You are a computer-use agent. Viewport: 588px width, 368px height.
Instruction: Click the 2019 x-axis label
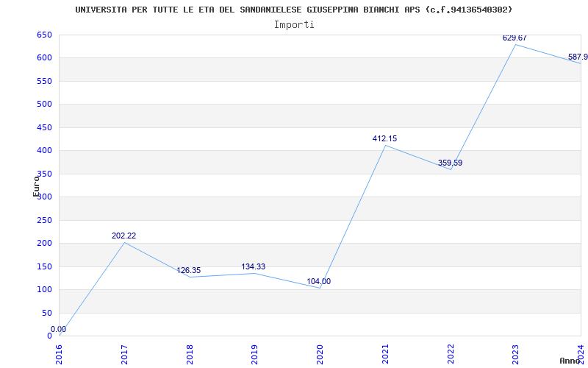tap(254, 354)
